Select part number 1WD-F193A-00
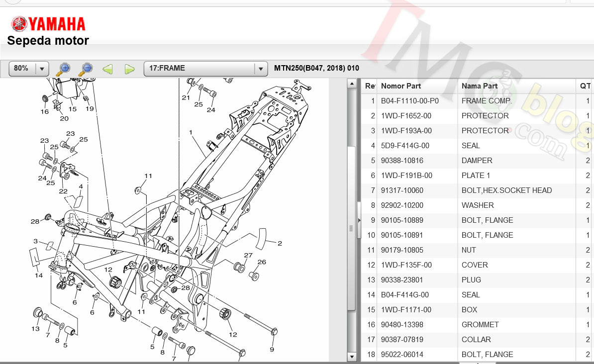594x364 pixels. tap(406, 131)
